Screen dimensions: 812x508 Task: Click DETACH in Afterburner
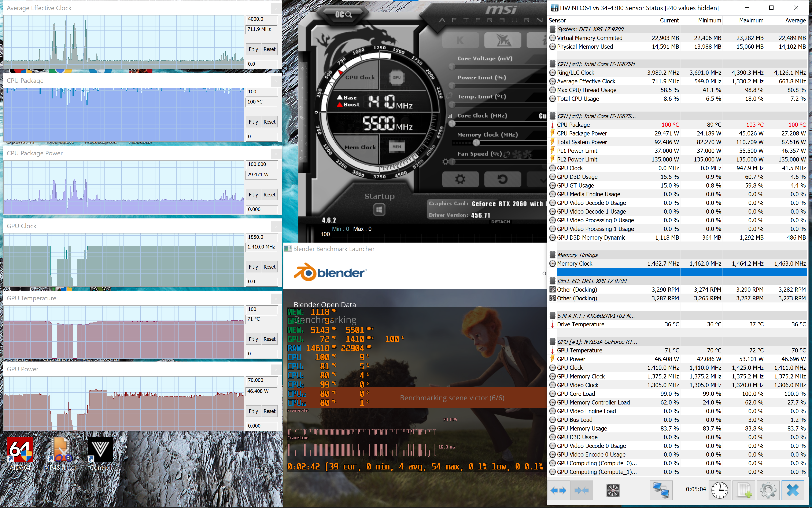tap(500, 222)
